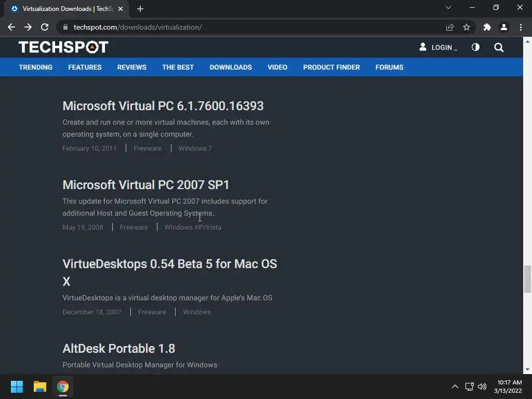Click 'Freeware' under VirtueDesktops entry
The height and width of the screenshot is (399, 532).
(x=152, y=312)
